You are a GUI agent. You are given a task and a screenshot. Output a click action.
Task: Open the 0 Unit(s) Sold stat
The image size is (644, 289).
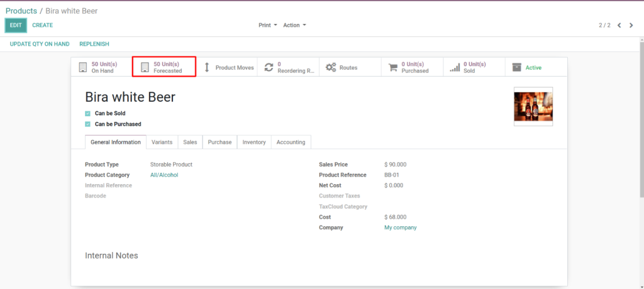474,67
